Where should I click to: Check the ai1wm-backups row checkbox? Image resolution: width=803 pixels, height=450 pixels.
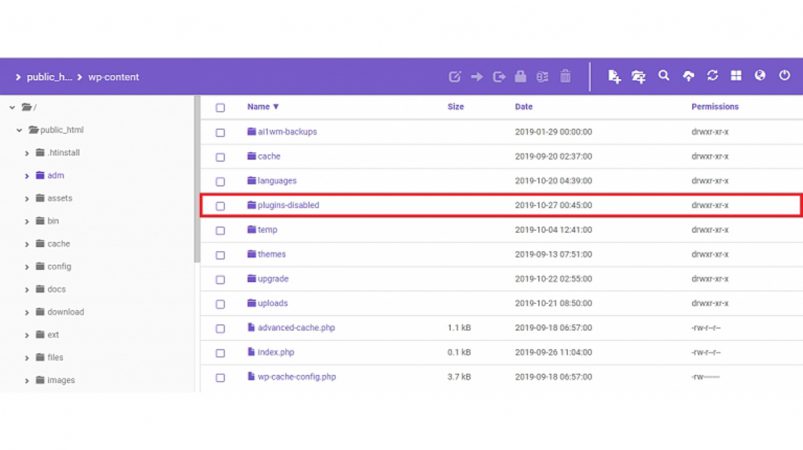[220, 133]
